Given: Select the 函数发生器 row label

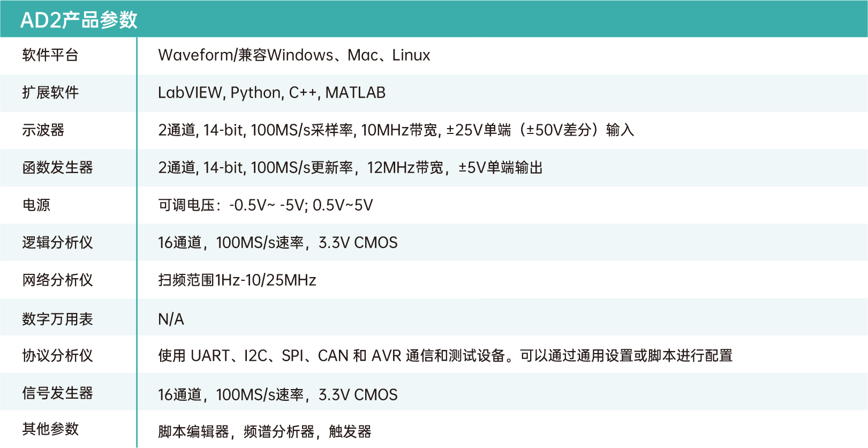Looking at the screenshot, I should point(57,167).
